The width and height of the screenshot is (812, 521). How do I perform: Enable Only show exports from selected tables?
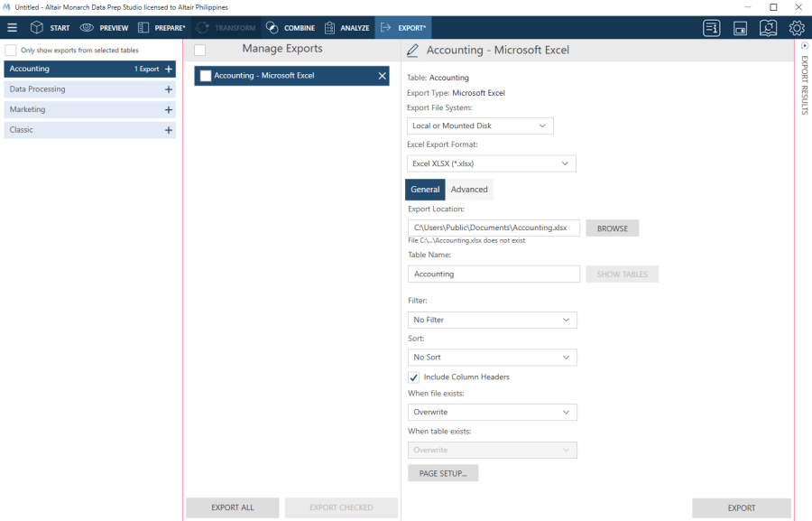[x=12, y=51]
